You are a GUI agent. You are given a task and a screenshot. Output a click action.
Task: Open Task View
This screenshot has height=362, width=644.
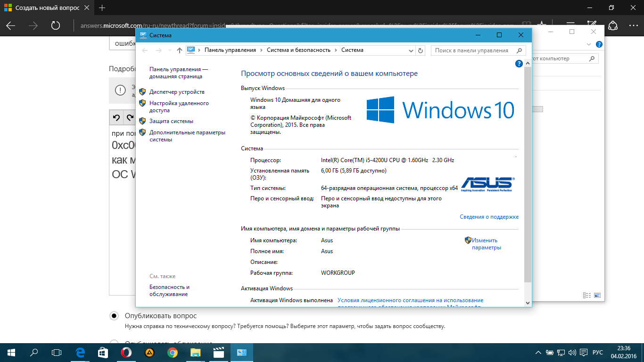point(57,352)
